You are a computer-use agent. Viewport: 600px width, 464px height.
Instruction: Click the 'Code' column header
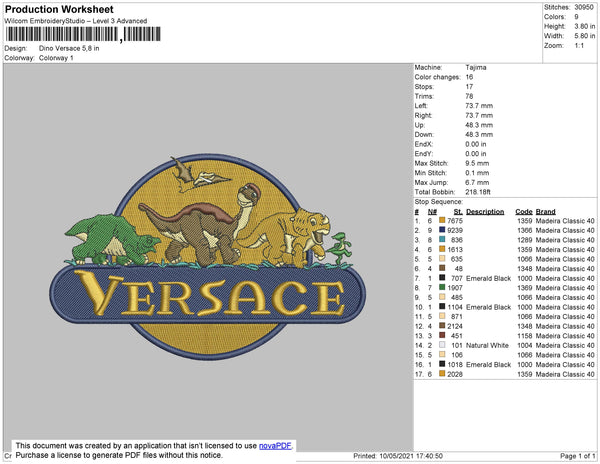(524, 212)
